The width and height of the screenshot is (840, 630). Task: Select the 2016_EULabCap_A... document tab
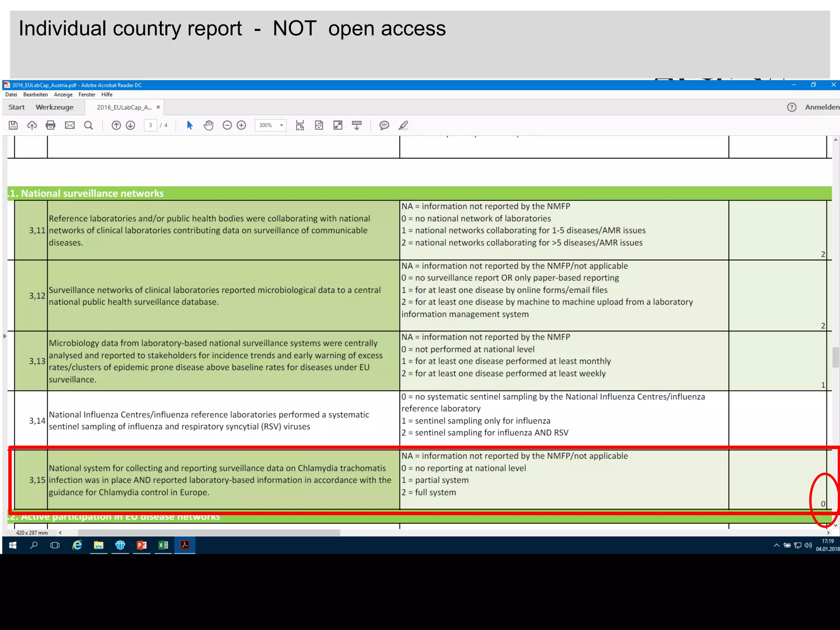(x=124, y=107)
